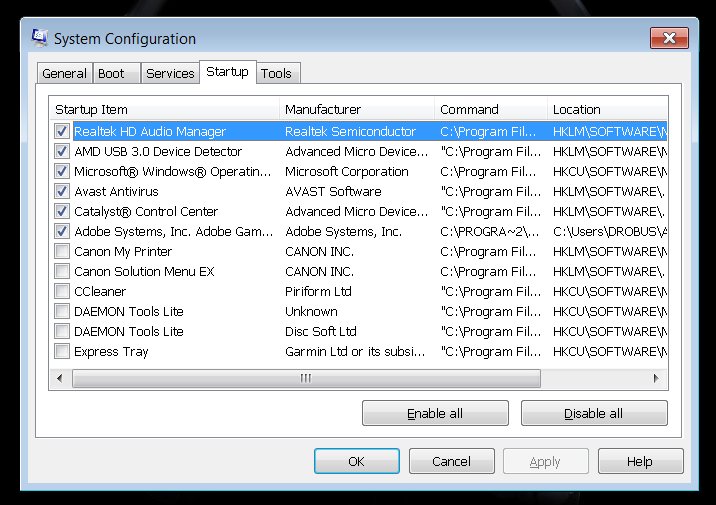Open the Tools tab

pyautogui.click(x=278, y=73)
